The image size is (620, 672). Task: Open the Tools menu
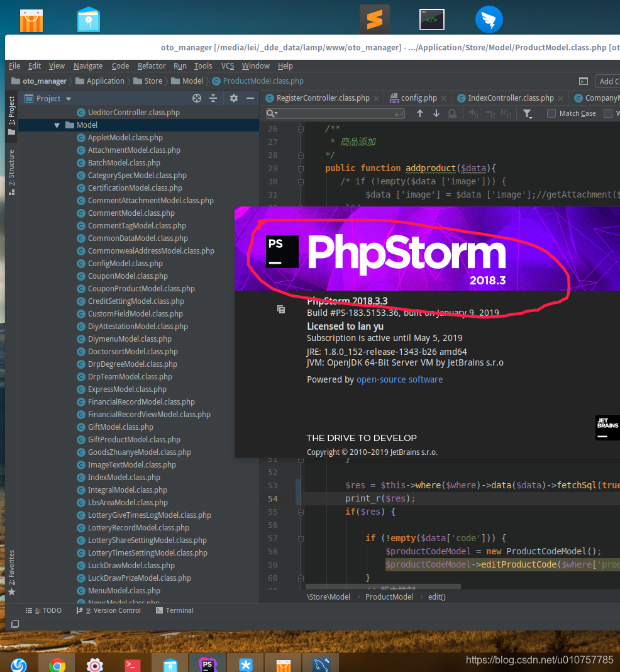tap(203, 66)
